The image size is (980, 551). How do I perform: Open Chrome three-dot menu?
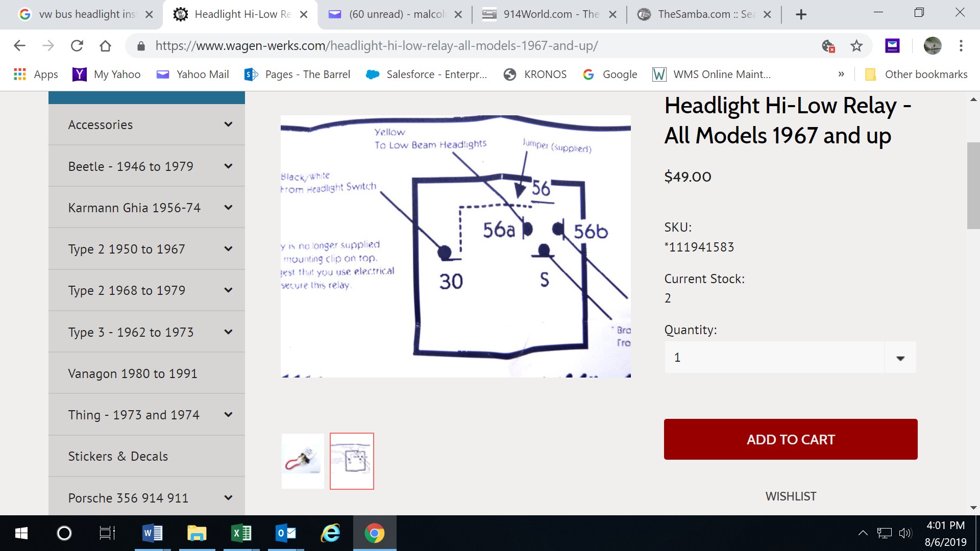(961, 46)
